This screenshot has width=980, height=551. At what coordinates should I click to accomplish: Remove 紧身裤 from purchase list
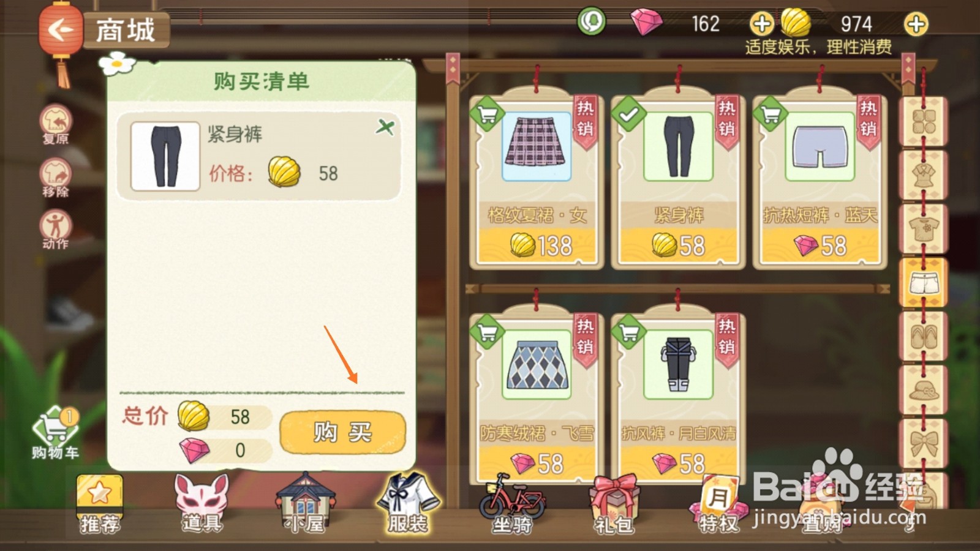(385, 127)
